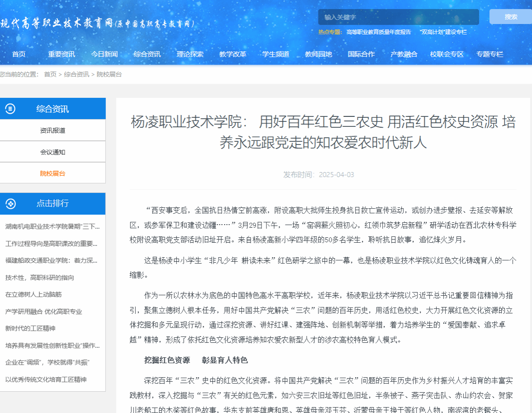This screenshot has width=532, height=413.
Task: Click the 点击排行 sidebar header icon
Action: click(x=10, y=204)
